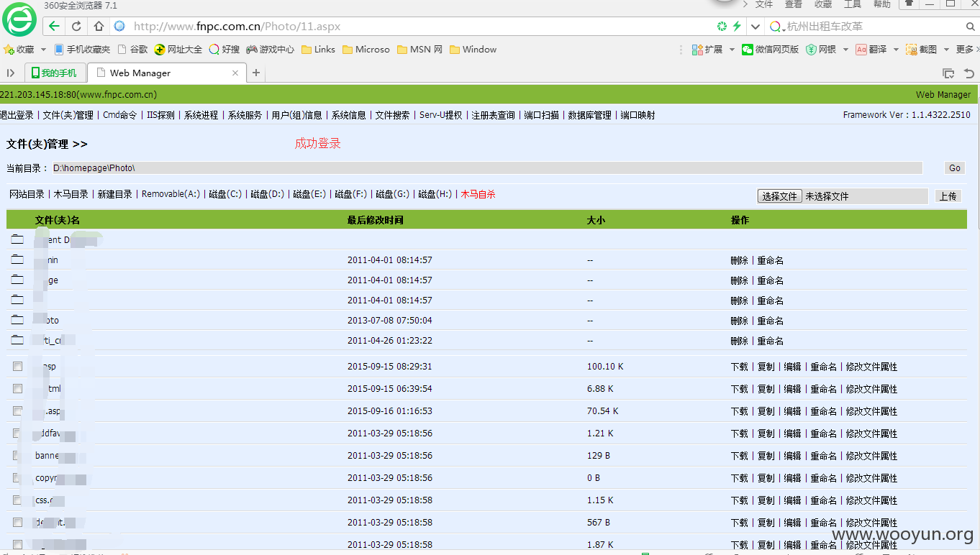Expand the 翻译 dropdown arrow
This screenshot has height=555, width=980.
coord(896,50)
